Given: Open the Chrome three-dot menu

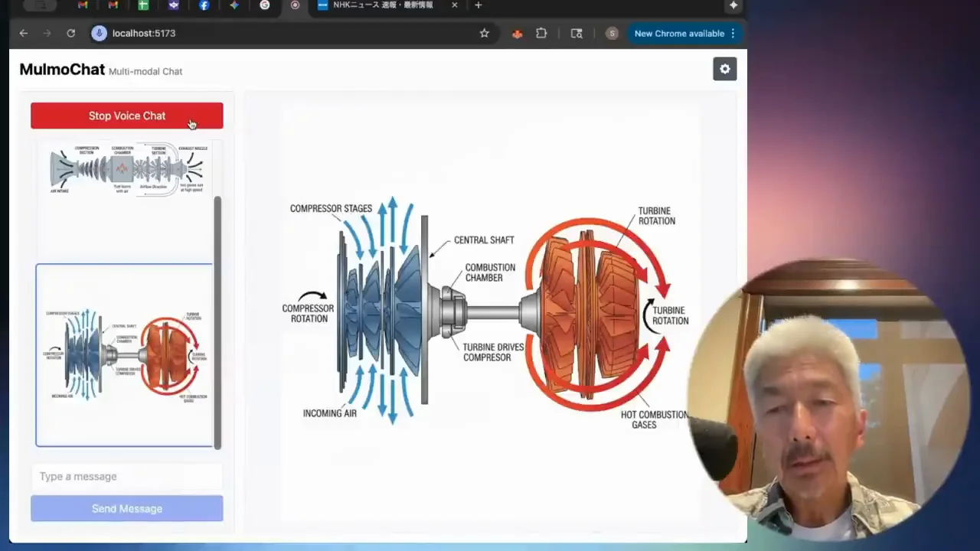Looking at the screenshot, I should pyautogui.click(x=733, y=33).
